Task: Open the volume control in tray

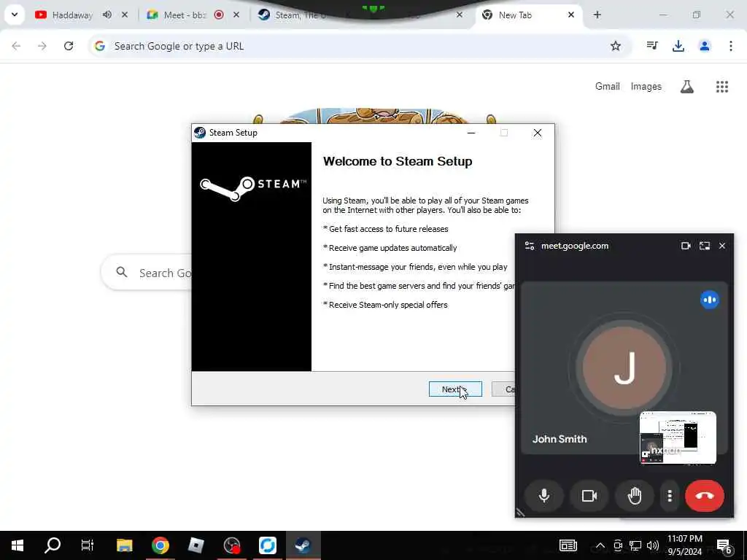Action: (x=653, y=545)
